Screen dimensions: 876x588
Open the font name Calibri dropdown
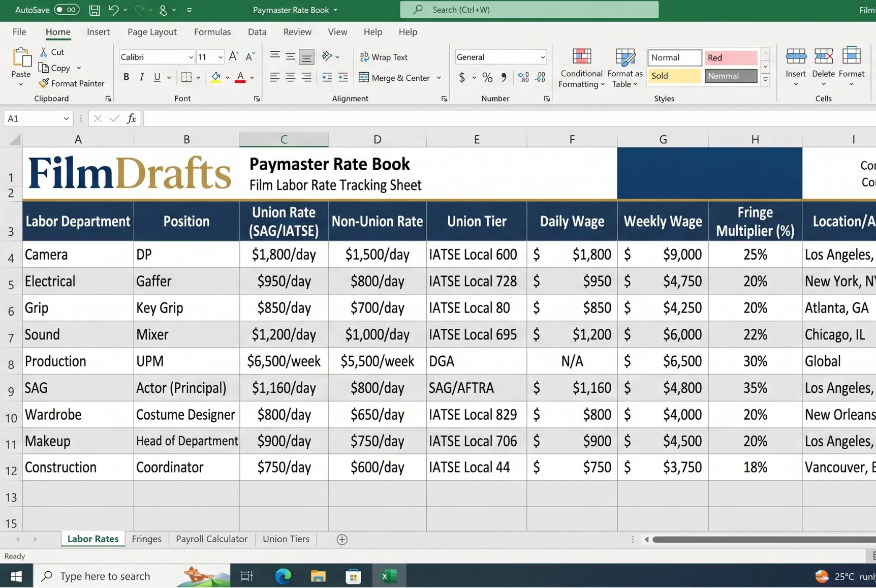191,57
